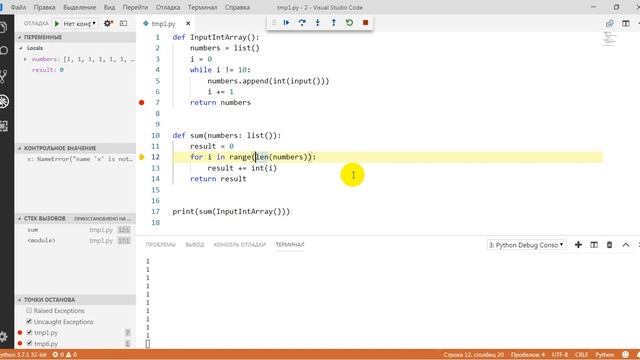The width and height of the screenshot is (640, 360).
Task: Change the UTF-8 encoding in status bar
Action: click(560, 355)
